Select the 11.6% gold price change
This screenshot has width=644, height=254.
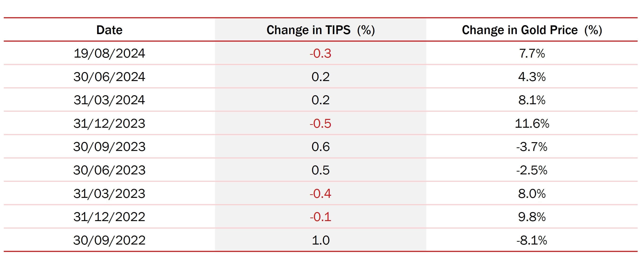[532, 123]
